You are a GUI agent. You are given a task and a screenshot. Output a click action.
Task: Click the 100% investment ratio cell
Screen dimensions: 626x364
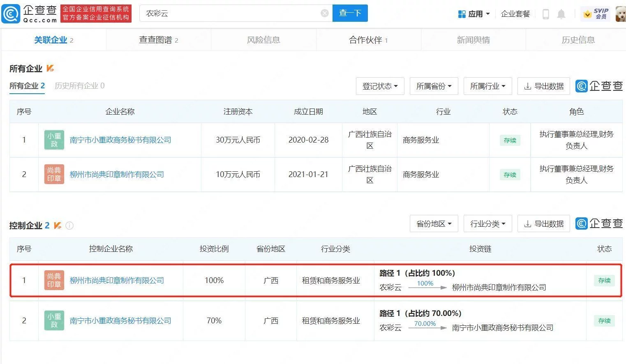tap(214, 281)
